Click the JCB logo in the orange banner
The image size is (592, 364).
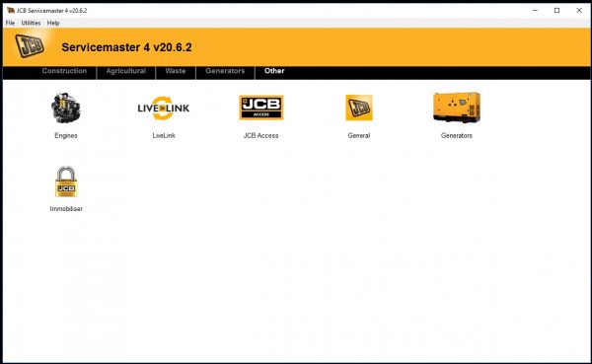pos(30,46)
